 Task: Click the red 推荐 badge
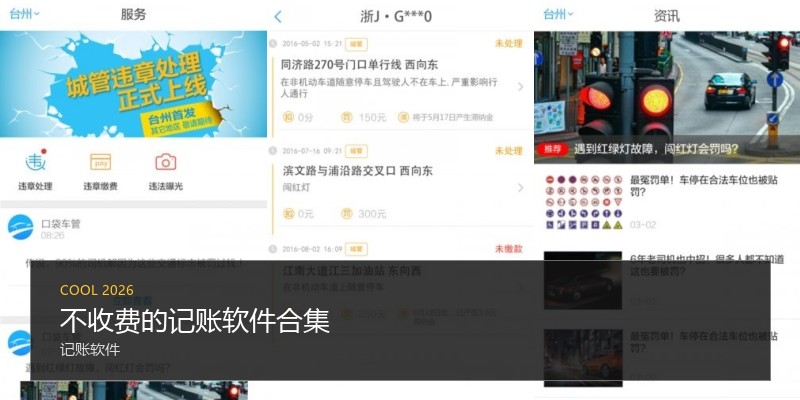553,149
